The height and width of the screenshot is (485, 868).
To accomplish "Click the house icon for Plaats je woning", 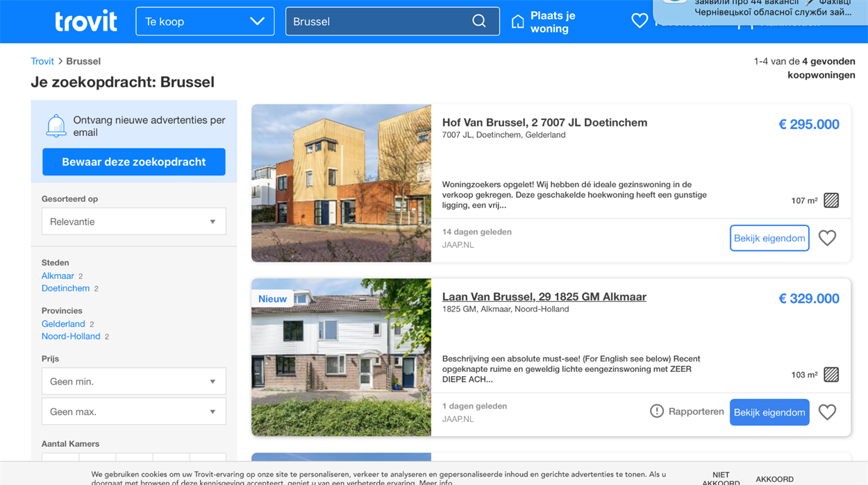I will (x=517, y=22).
